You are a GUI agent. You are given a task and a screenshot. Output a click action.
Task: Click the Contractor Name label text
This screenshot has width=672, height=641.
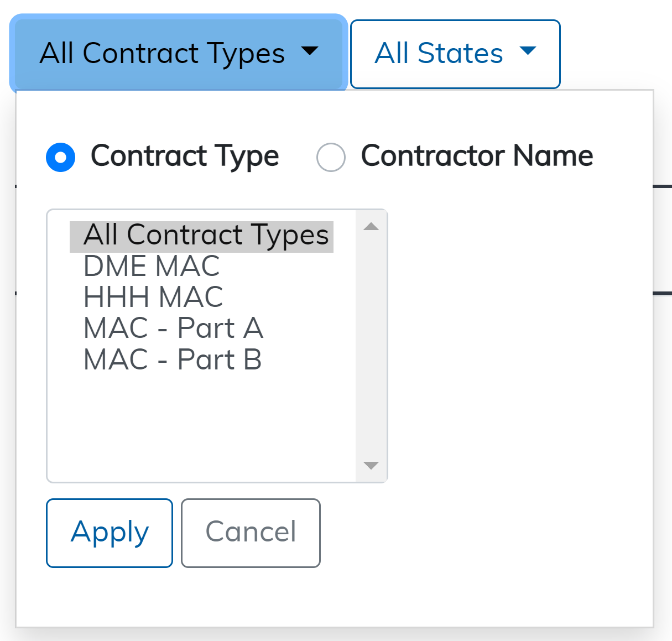pyautogui.click(x=477, y=156)
